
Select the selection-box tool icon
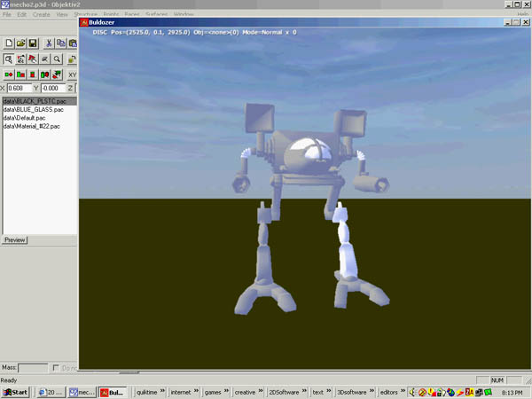(x=9, y=59)
